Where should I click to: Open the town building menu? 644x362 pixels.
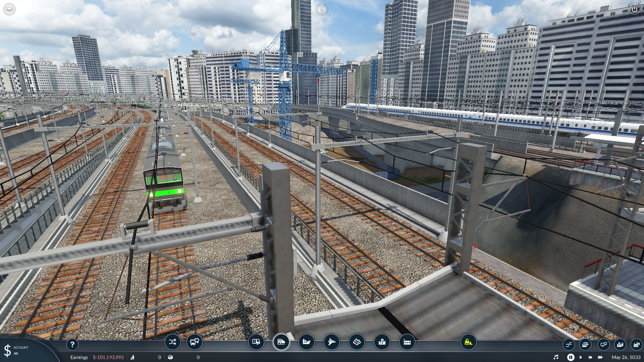(x=382, y=342)
